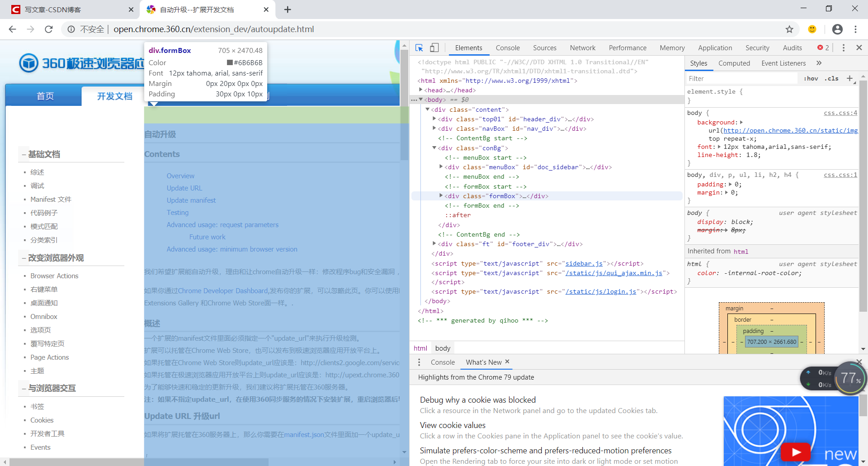
Task: Open the Chrome three-dot menu
Action: 855,29
